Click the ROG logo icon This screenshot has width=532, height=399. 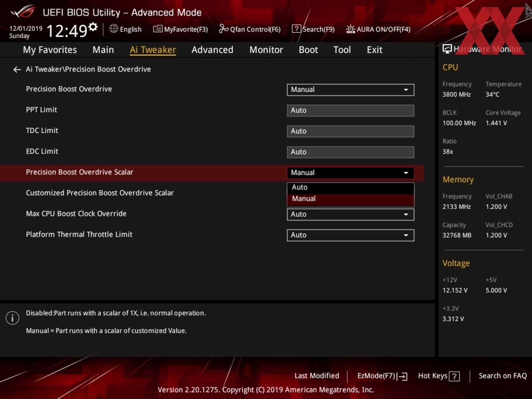pyautogui.click(x=22, y=12)
